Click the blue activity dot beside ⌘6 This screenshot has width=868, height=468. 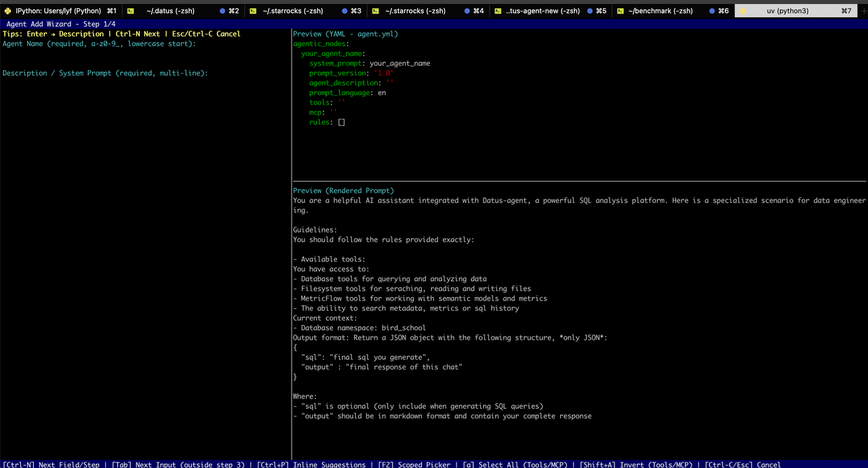(x=712, y=11)
